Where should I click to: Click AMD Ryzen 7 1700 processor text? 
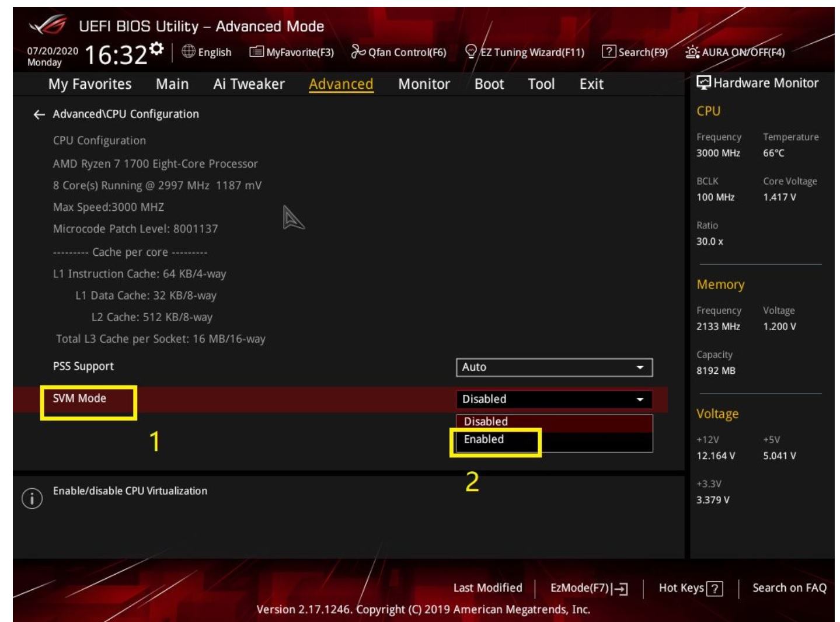pyautogui.click(x=155, y=164)
